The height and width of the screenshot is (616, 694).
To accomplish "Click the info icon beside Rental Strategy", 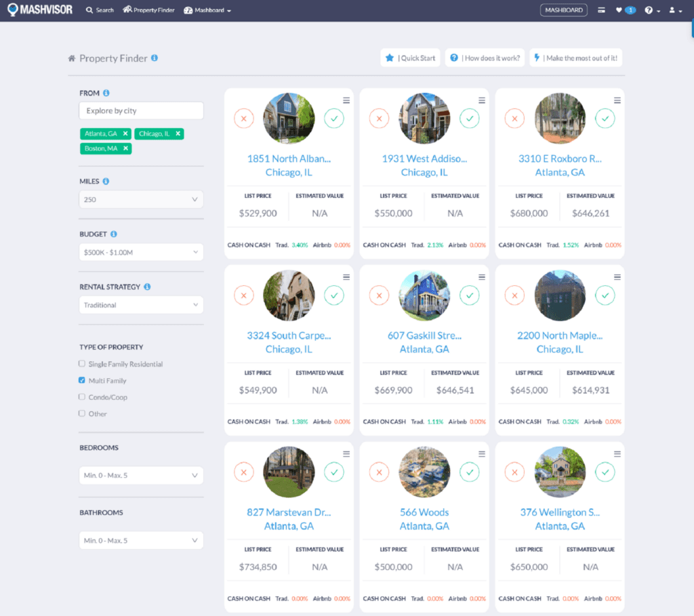I will (147, 287).
